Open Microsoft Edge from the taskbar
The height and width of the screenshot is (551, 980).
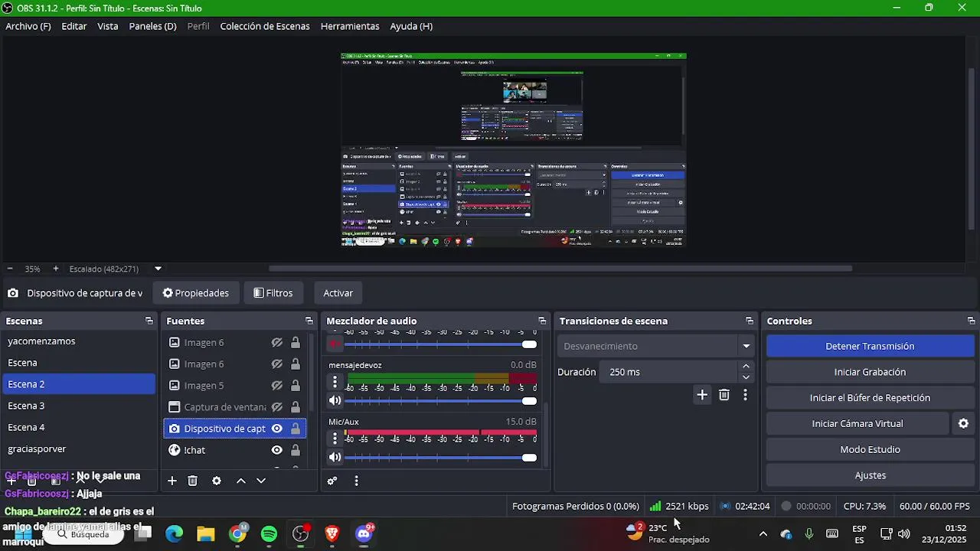click(175, 533)
